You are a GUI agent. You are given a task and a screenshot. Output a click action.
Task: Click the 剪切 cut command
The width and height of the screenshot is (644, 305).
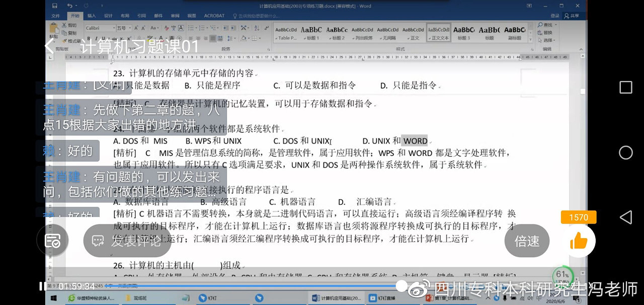tap(69, 25)
